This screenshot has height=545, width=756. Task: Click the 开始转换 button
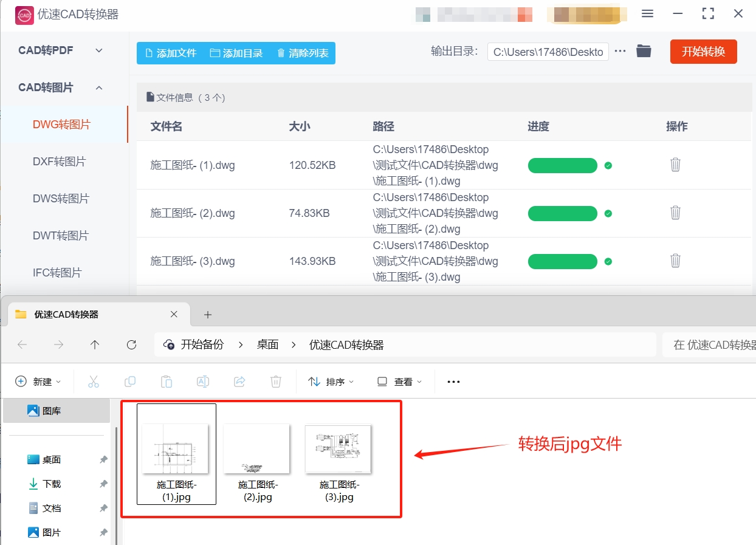tap(703, 52)
